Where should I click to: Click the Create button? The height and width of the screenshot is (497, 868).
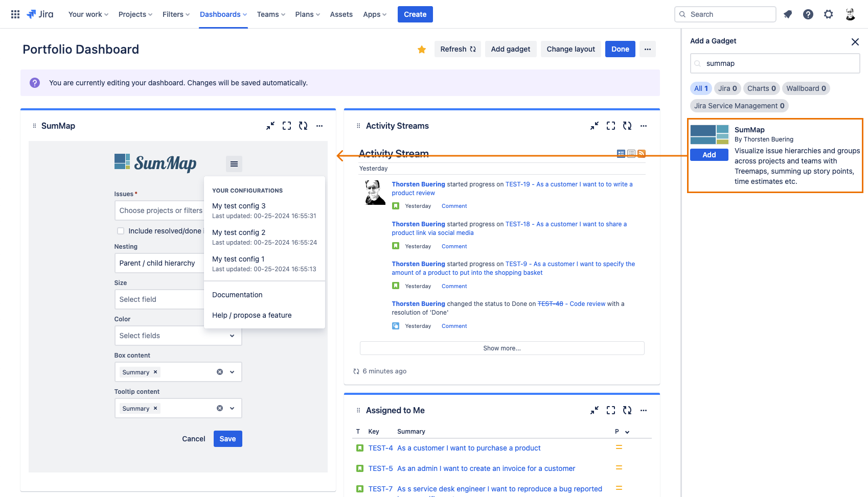(x=415, y=14)
